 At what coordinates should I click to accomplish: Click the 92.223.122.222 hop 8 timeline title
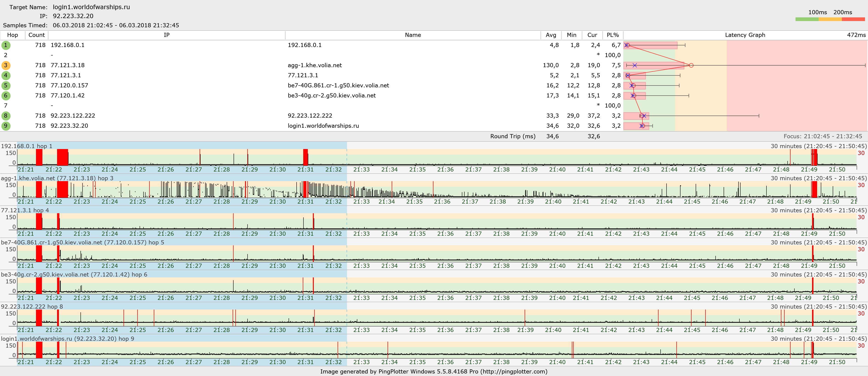click(x=32, y=307)
